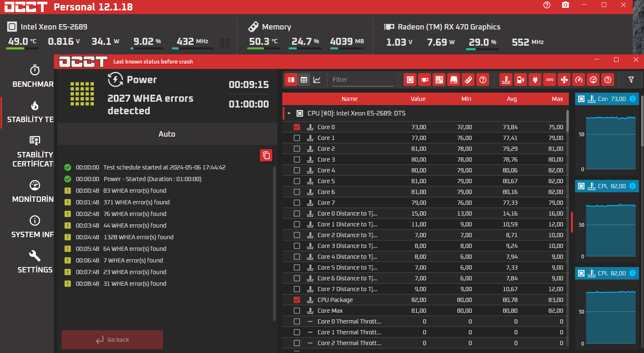
Task: Click the Auto button under the Power test
Action: (x=167, y=134)
